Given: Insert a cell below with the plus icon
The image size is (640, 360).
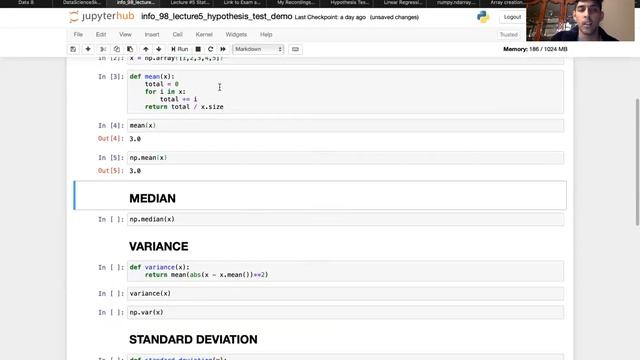Looking at the screenshot, I should [x=88, y=49].
